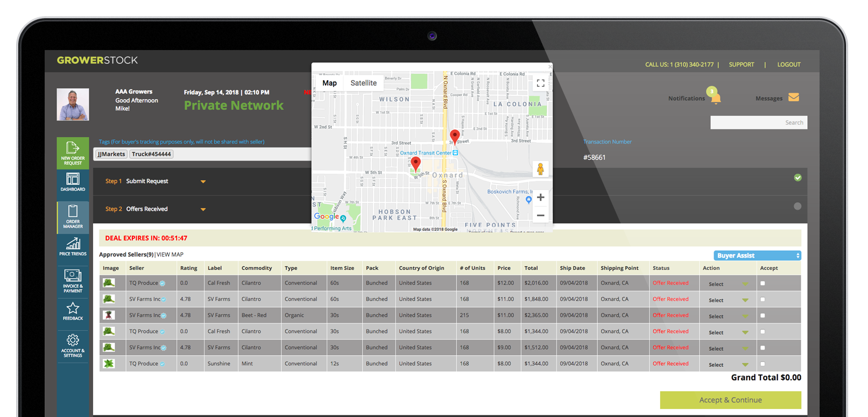Click the red map pin near W 5th St

click(x=415, y=164)
